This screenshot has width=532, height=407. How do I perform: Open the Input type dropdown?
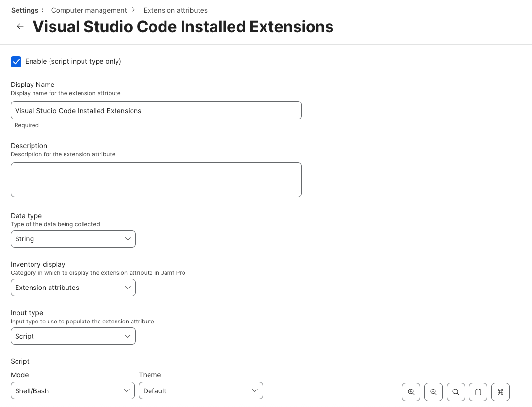tap(73, 336)
